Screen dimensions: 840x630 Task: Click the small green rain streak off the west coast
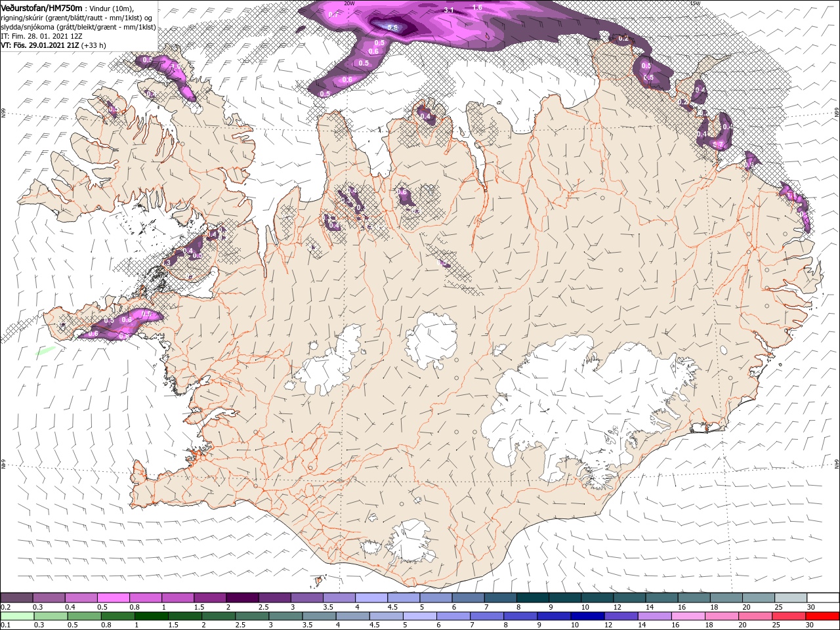click(46, 350)
